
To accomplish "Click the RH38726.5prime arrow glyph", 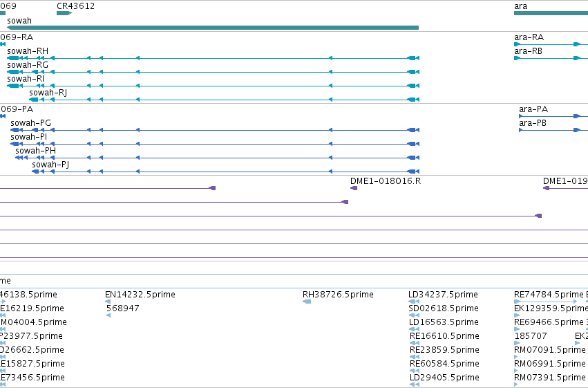I will coord(307,302).
